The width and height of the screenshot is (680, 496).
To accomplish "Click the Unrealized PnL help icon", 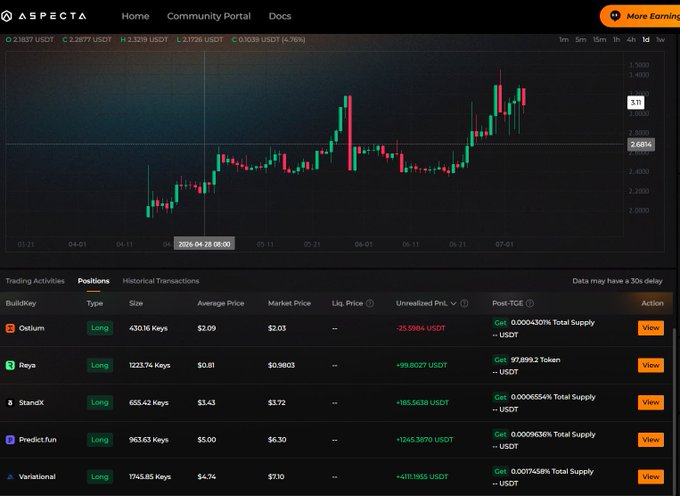I will click(x=464, y=303).
